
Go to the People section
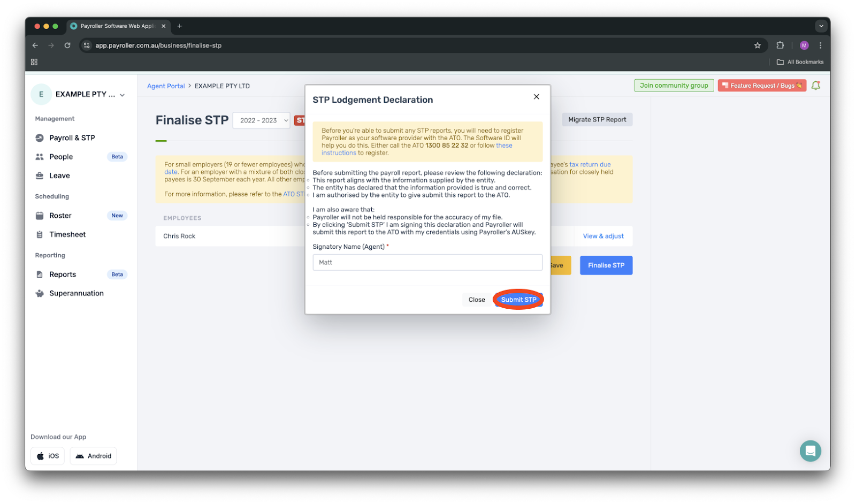click(61, 157)
